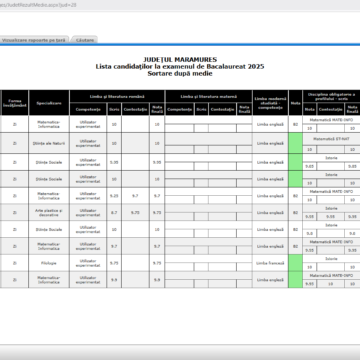
Task: Click the 'Specializare' column header
Action: tap(49, 103)
